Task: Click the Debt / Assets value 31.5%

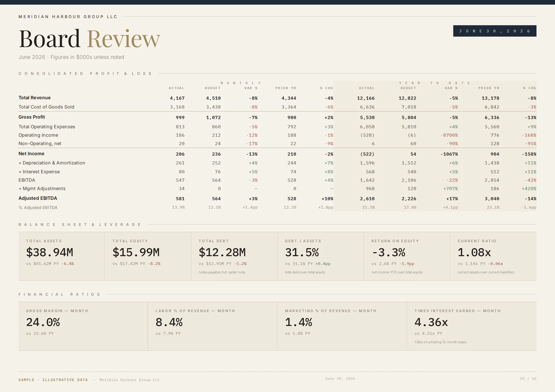Action: (x=302, y=252)
